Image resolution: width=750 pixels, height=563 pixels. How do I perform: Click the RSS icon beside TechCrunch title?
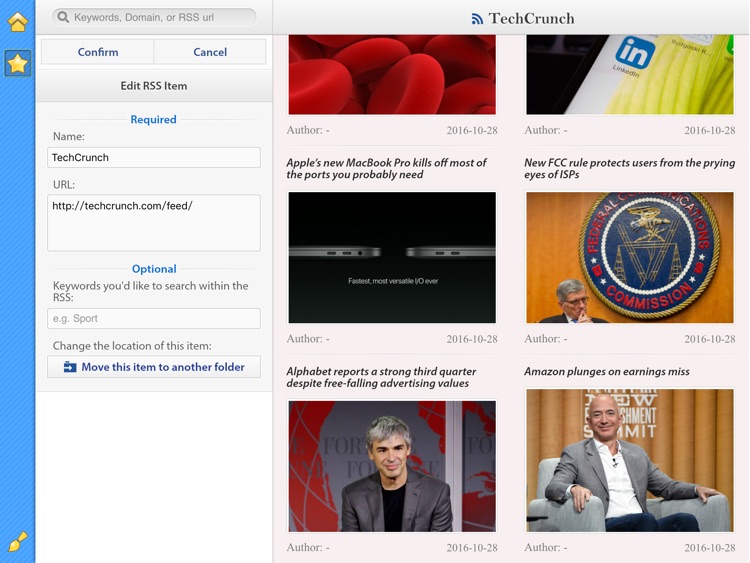(477, 19)
